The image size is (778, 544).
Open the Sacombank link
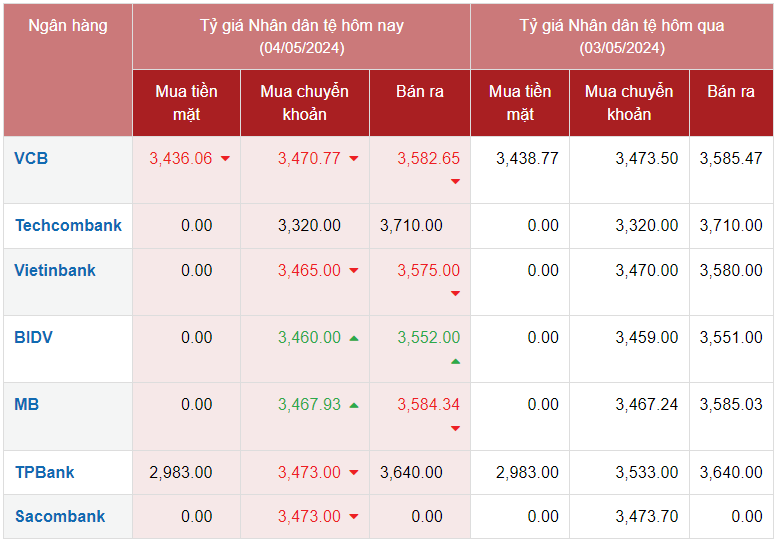pos(60,516)
